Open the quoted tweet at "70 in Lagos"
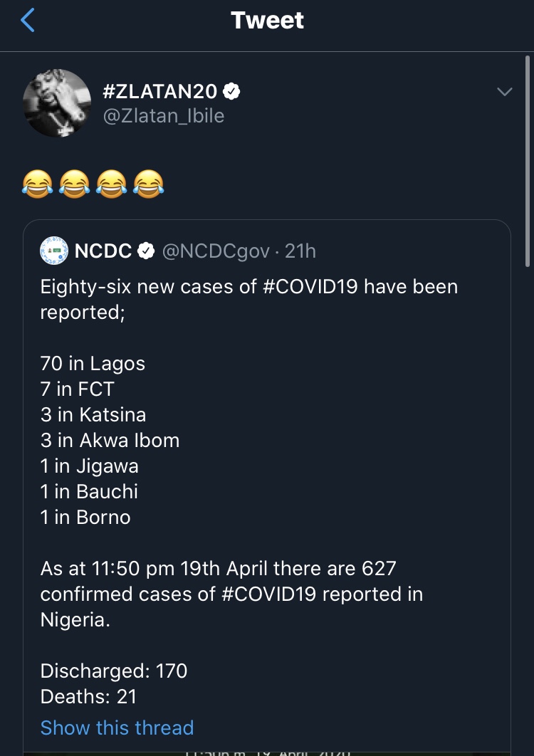 [x=93, y=364]
